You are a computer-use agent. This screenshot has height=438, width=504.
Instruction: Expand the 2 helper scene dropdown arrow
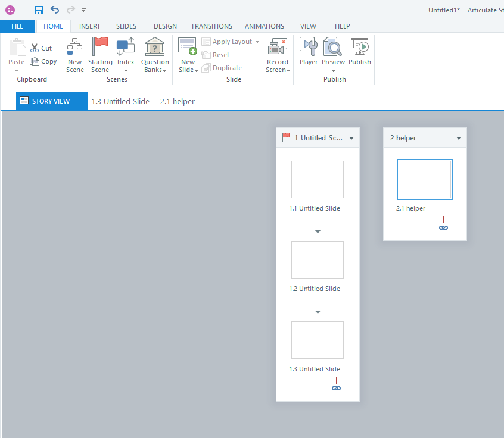pyautogui.click(x=459, y=138)
